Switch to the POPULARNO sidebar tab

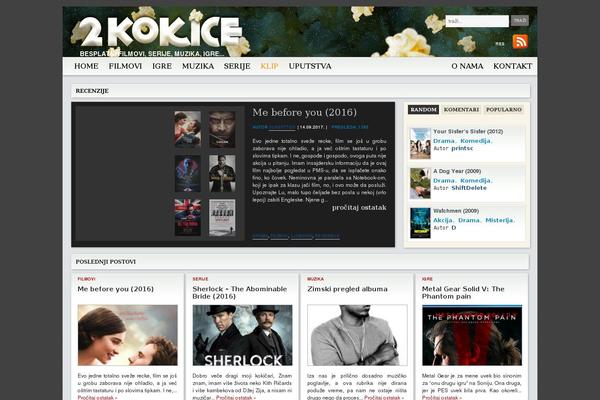(504, 109)
